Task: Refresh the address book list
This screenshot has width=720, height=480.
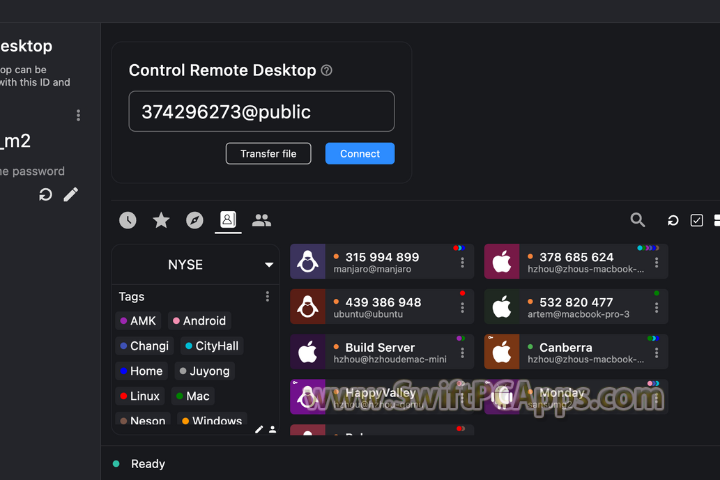Action: tap(673, 220)
